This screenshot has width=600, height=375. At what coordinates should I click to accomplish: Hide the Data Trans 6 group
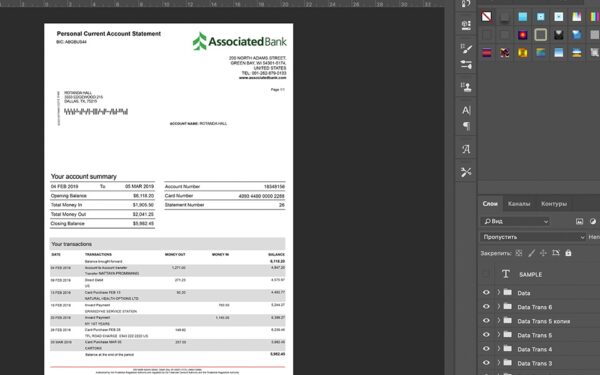pos(486,307)
